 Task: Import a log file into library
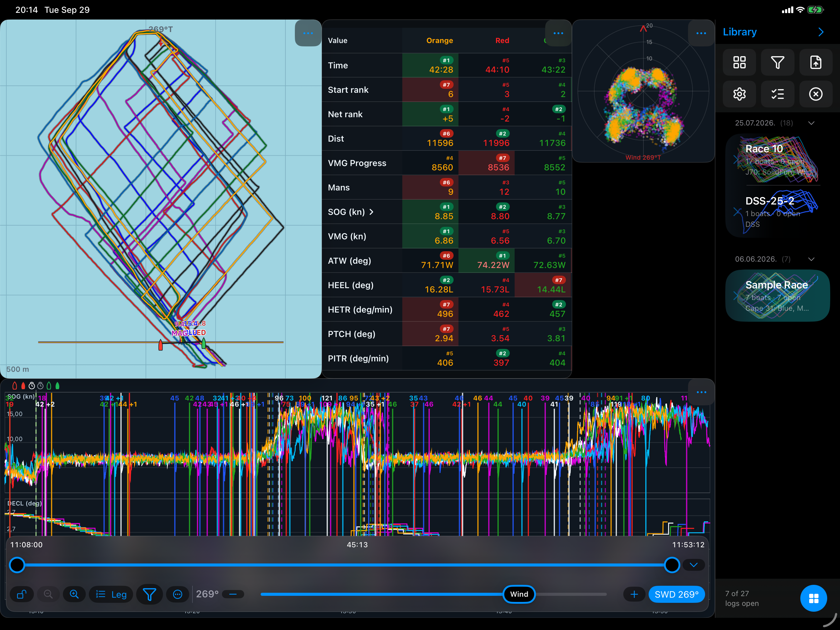tap(816, 62)
